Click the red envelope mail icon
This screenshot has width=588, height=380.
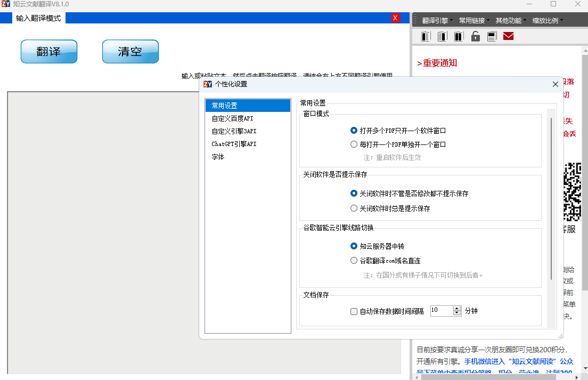508,36
